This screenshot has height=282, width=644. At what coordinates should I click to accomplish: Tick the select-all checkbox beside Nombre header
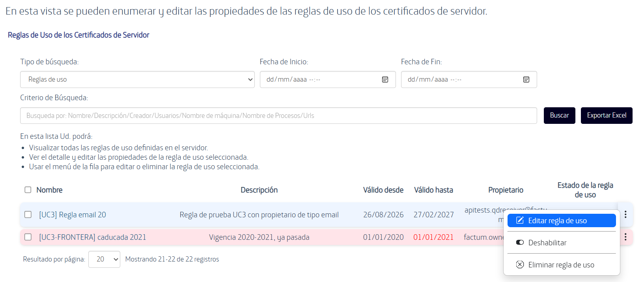click(28, 190)
